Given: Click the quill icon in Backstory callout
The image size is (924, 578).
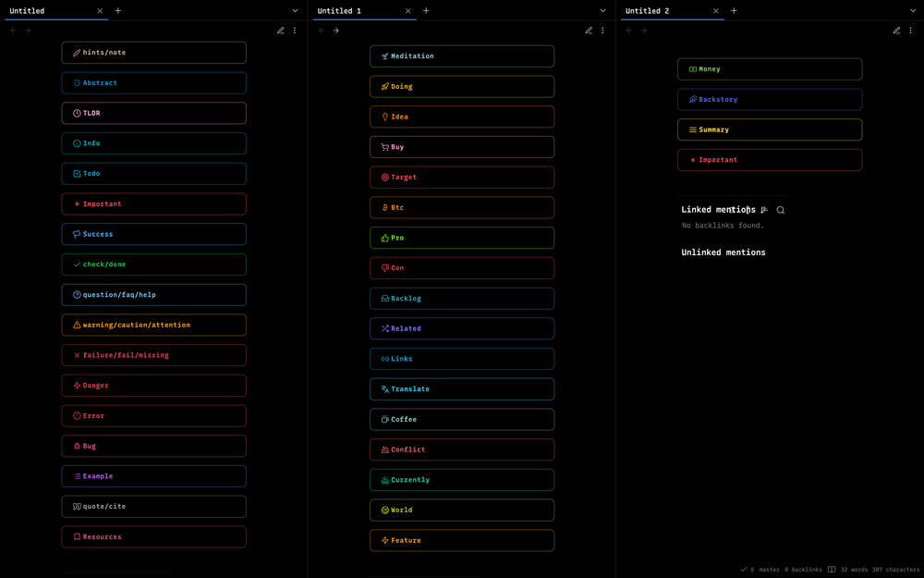Looking at the screenshot, I should coord(693,100).
